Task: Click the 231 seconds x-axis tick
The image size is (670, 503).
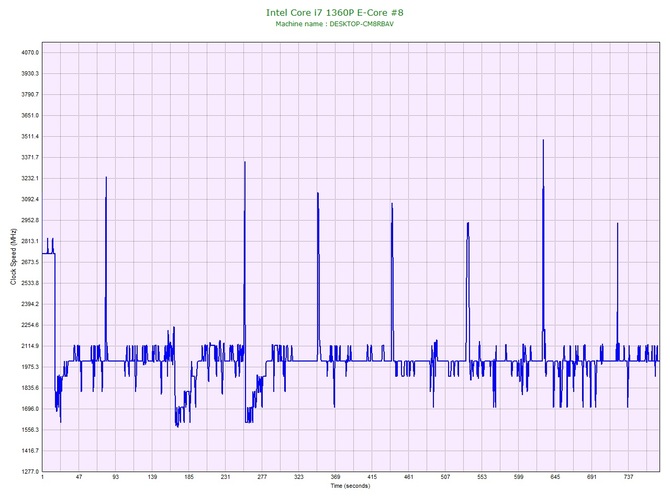Action: [x=226, y=477]
